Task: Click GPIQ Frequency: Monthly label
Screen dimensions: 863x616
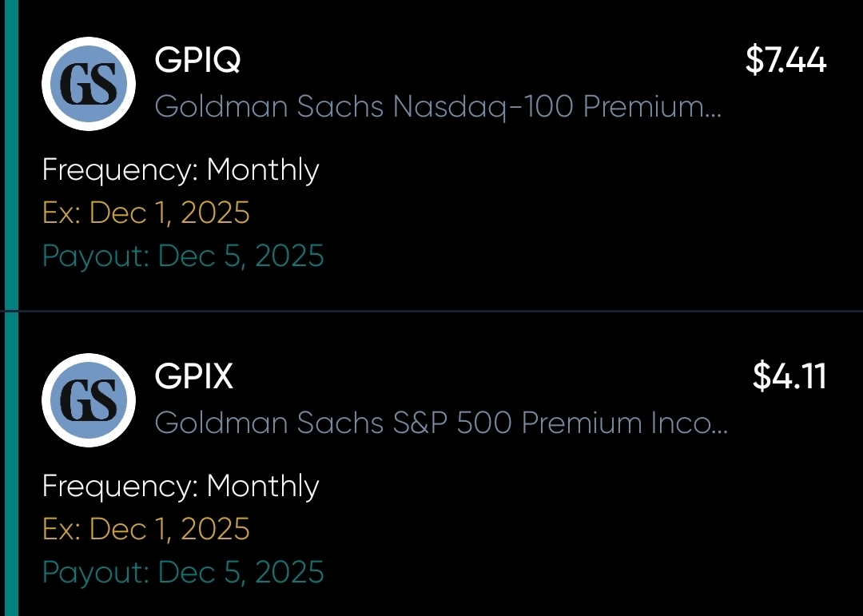Action: point(181,169)
